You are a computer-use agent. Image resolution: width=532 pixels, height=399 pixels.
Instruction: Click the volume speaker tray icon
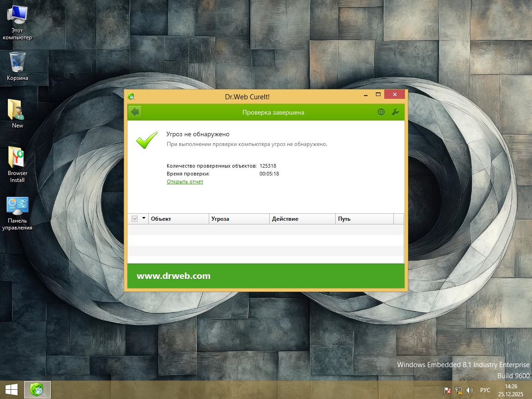pos(470,390)
